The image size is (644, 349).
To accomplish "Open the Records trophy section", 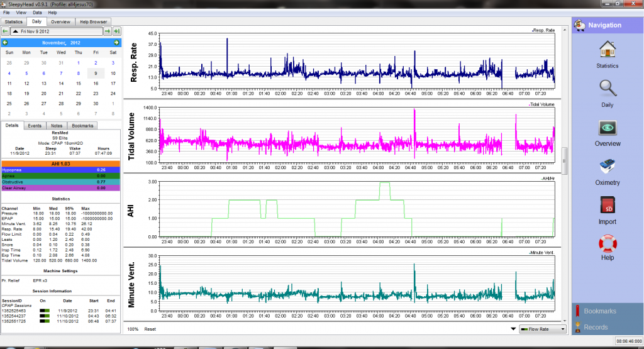I will 607,327.
